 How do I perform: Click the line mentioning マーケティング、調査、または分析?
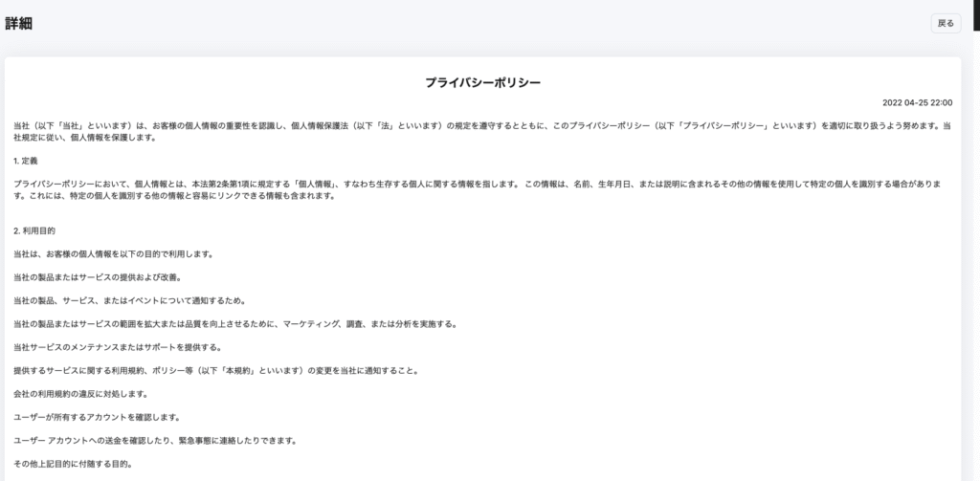coord(235,324)
